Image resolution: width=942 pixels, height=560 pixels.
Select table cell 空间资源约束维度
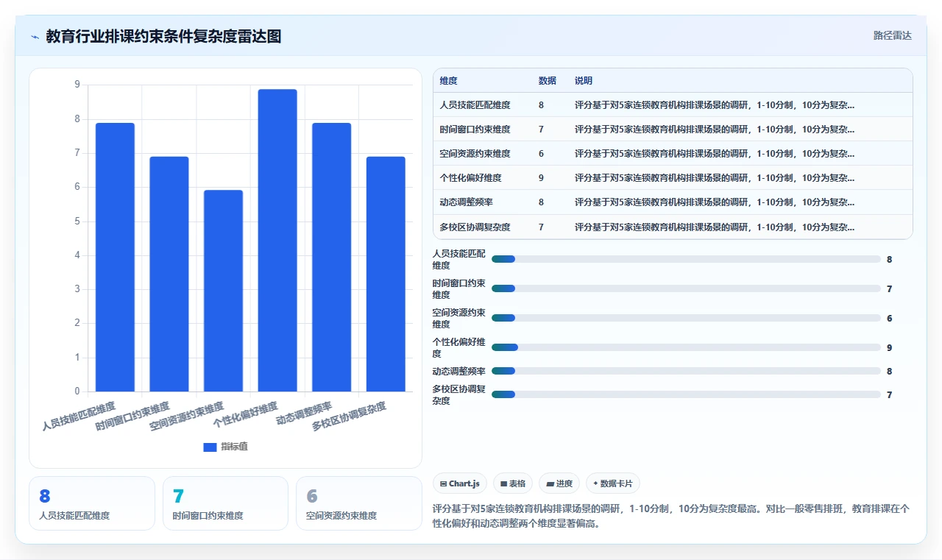point(475,154)
